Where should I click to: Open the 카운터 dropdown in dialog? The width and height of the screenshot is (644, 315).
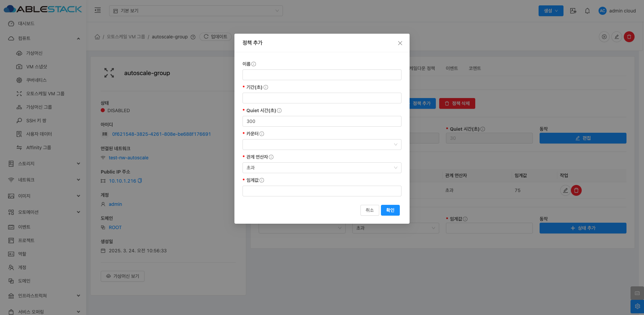(x=322, y=145)
